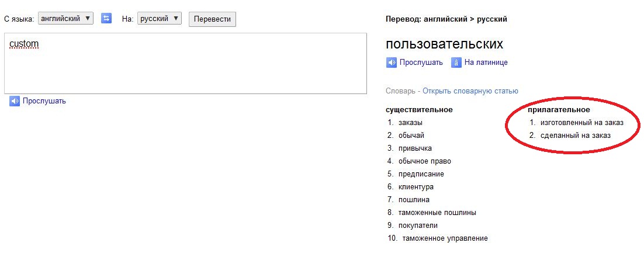Select the dictionary entry 'обычай'
Image resolution: width=644 pixels, height=260 pixels.
coord(411,136)
